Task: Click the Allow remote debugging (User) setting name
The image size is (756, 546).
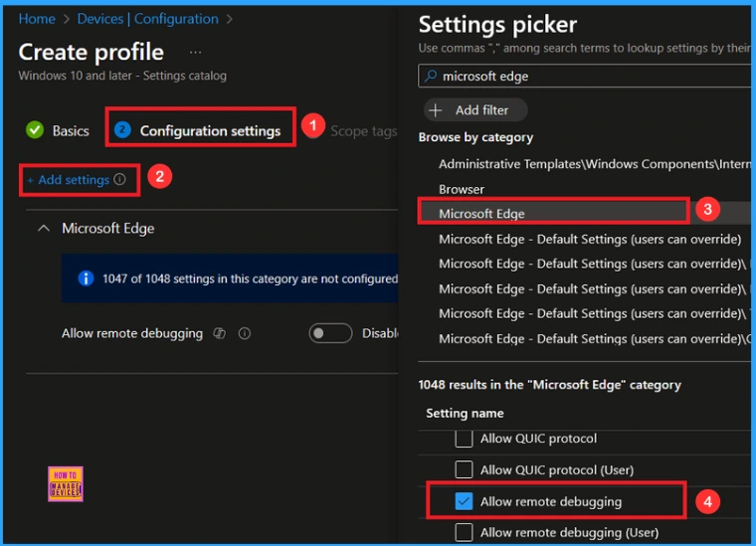Action: pyautogui.click(x=569, y=532)
